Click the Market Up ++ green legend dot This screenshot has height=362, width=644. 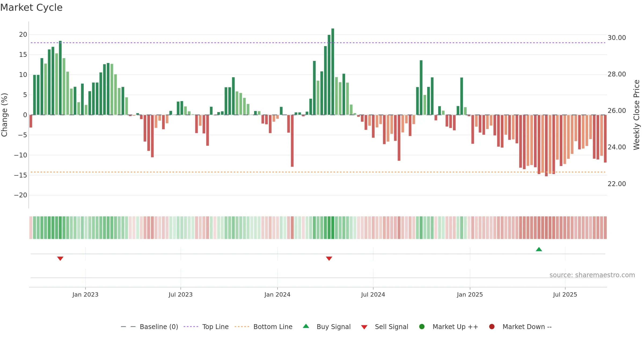click(x=422, y=327)
